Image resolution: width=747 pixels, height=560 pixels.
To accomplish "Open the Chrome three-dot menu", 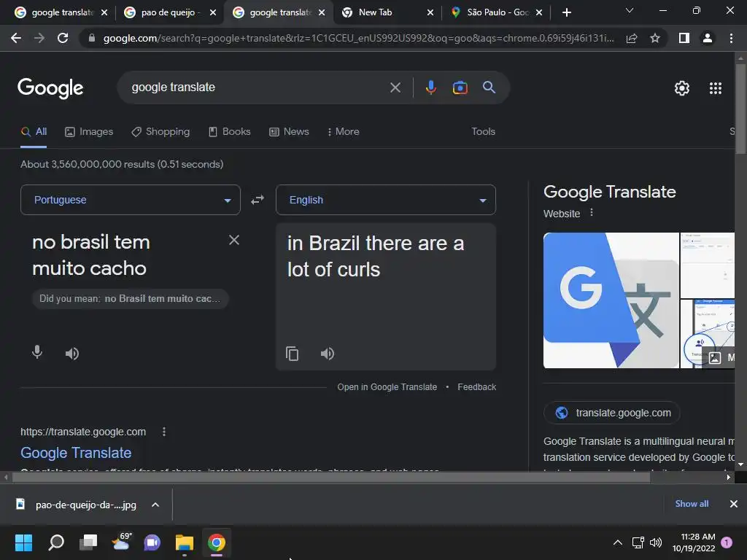I will pyautogui.click(x=731, y=38).
